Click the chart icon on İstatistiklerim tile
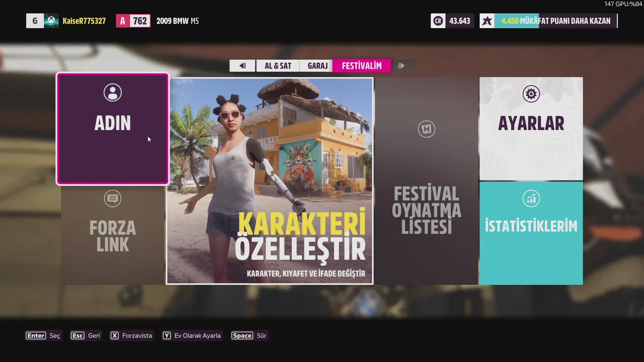This screenshot has height=362, width=644. tap(531, 199)
